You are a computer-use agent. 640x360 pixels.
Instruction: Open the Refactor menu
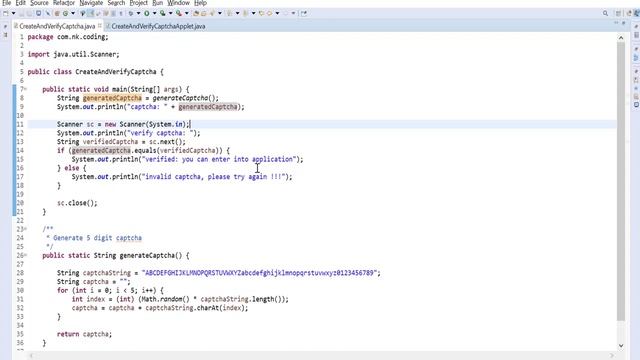[64, 3]
